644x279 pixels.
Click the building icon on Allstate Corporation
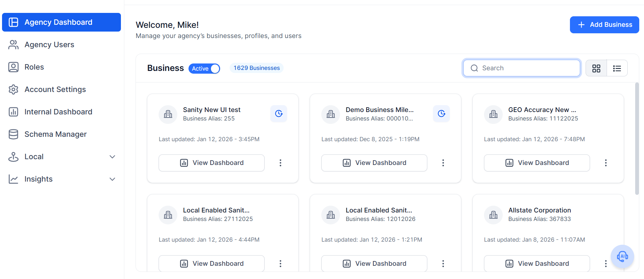(x=493, y=215)
